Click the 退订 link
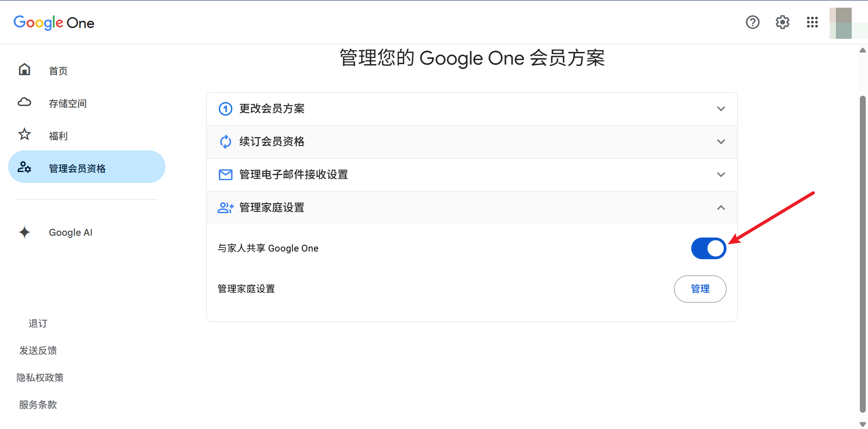868x429 pixels. tap(38, 324)
